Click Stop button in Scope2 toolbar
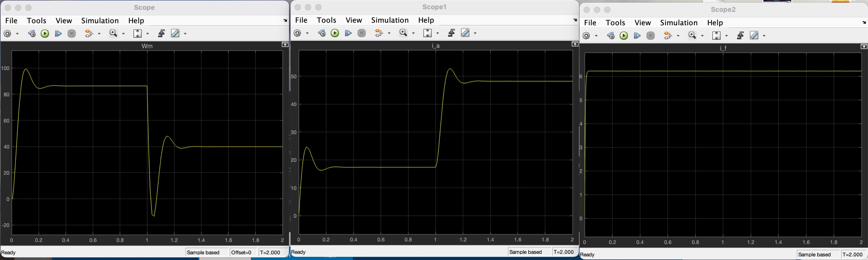 (651, 36)
